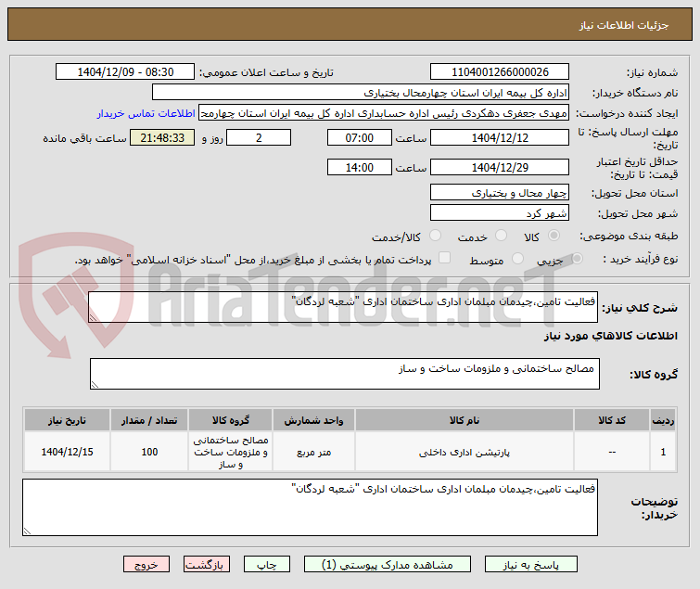The height and width of the screenshot is (589, 700).
Task: Click the remaining time countdown 21:48:33
Action: (x=162, y=137)
